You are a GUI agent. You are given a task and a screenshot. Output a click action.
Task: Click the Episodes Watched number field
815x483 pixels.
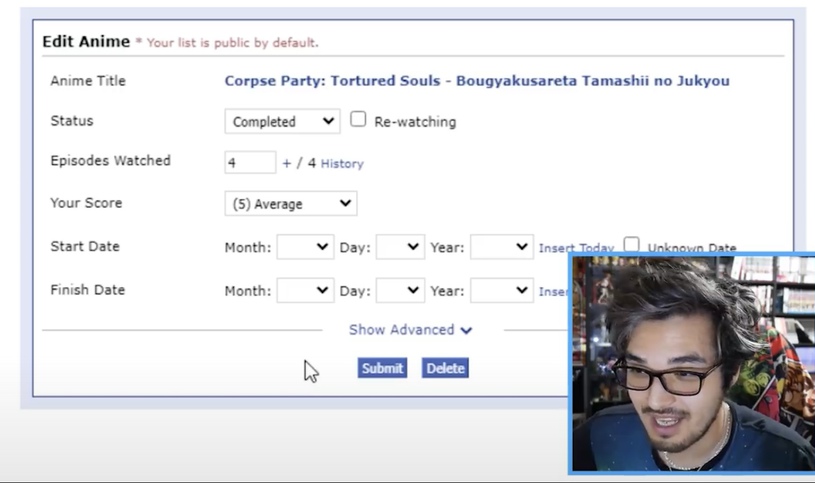point(250,162)
